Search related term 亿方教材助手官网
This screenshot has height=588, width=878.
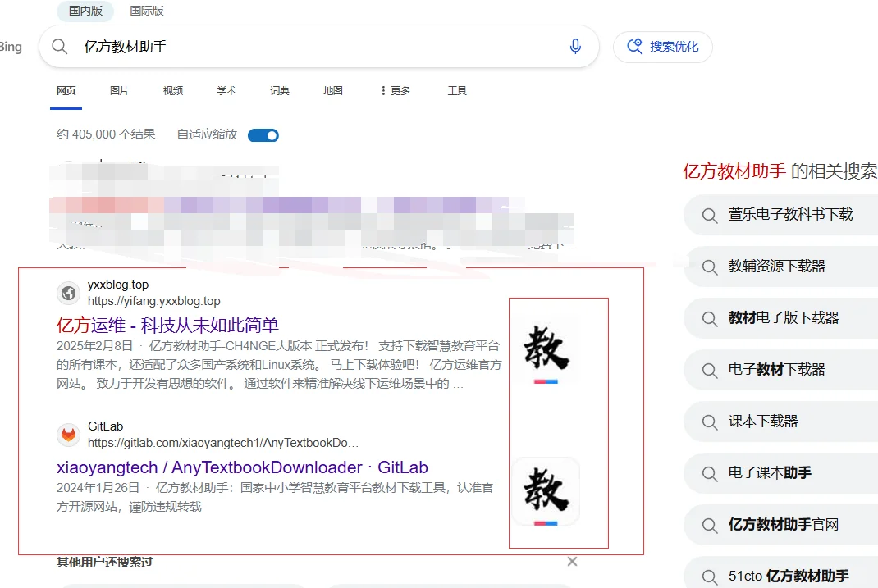click(x=782, y=525)
